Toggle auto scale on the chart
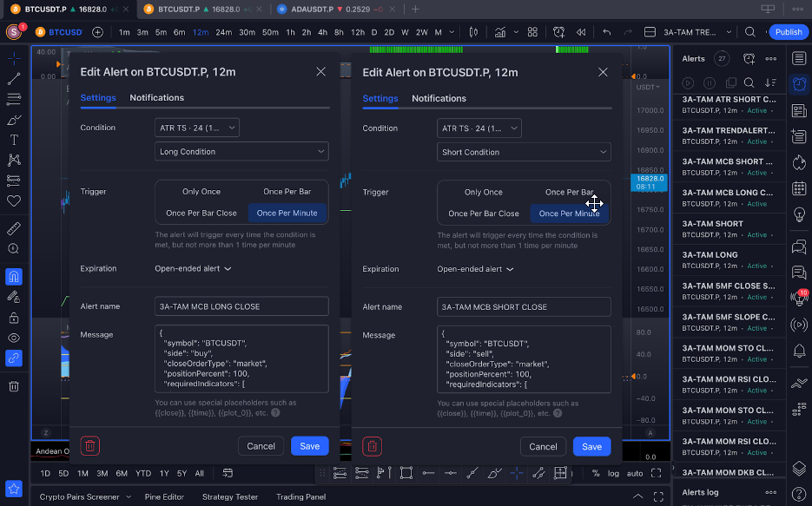Image resolution: width=812 pixels, height=506 pixels. 635,473
